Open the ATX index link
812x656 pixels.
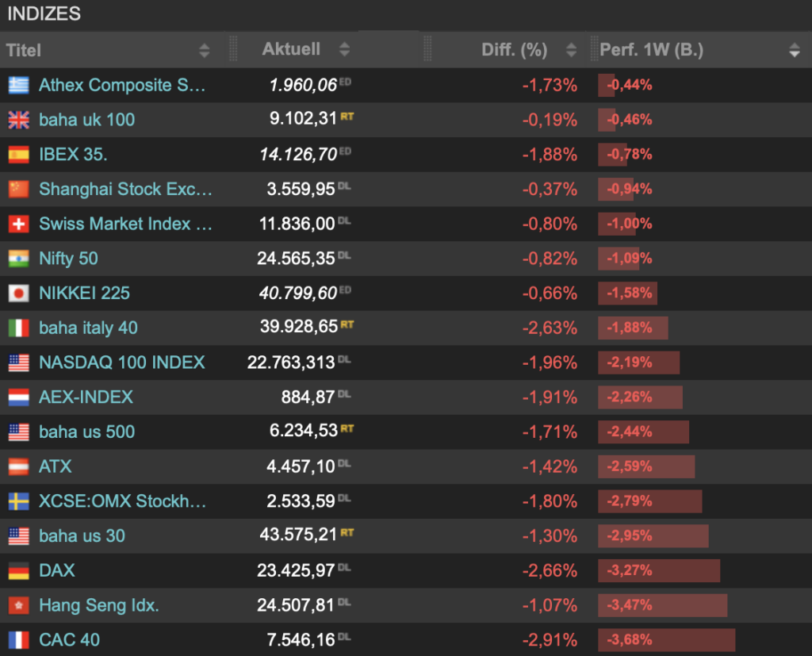pos(56,467)
